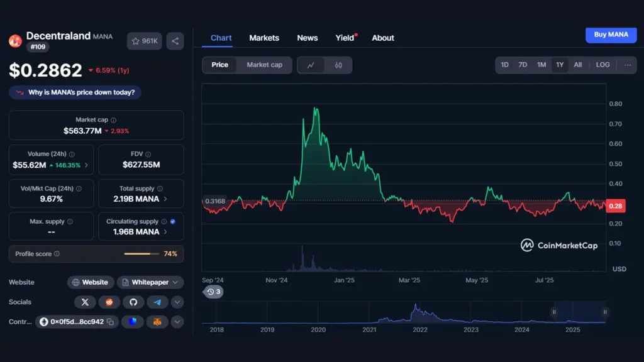Copy the contract address icon
Image resolution: width=644 pixels, height=362 pixels.
(111, 322)
